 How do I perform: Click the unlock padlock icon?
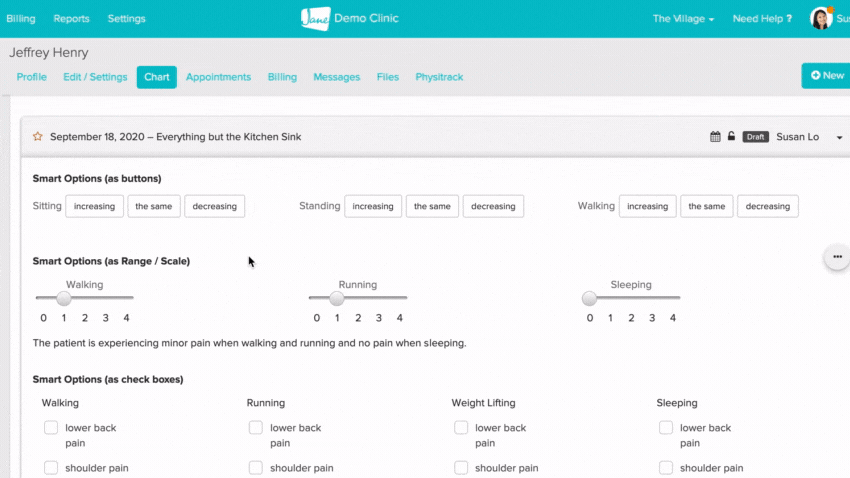[731, 136]
